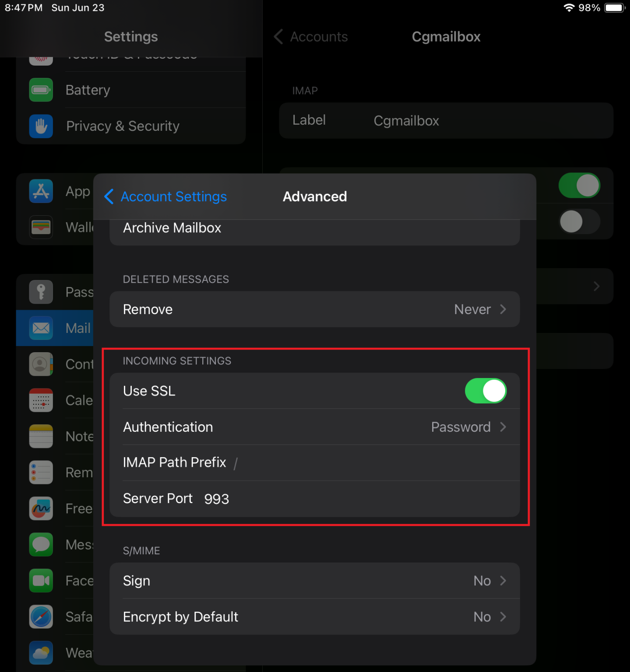Edit the Server Port 993 field
The image size is (630, 672).
tap(216, 498)
